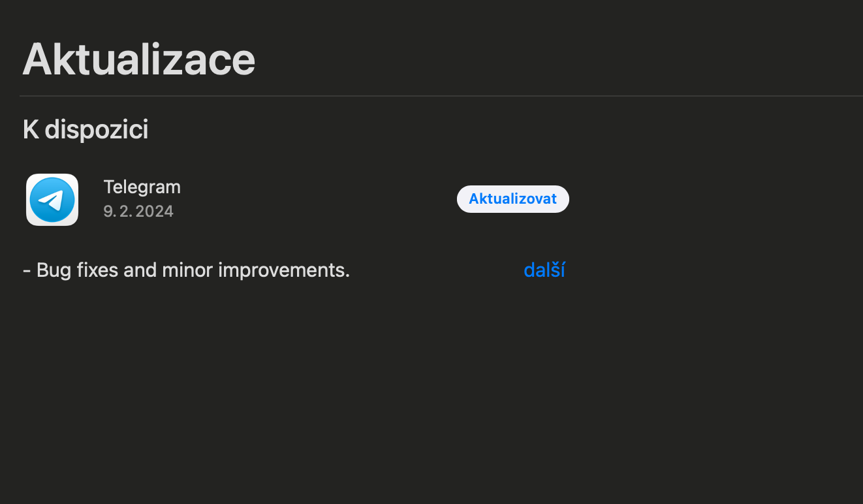Update Telegram using the white pill button
This screenshot has height=504, width=863.
click(x=512, y=199)
